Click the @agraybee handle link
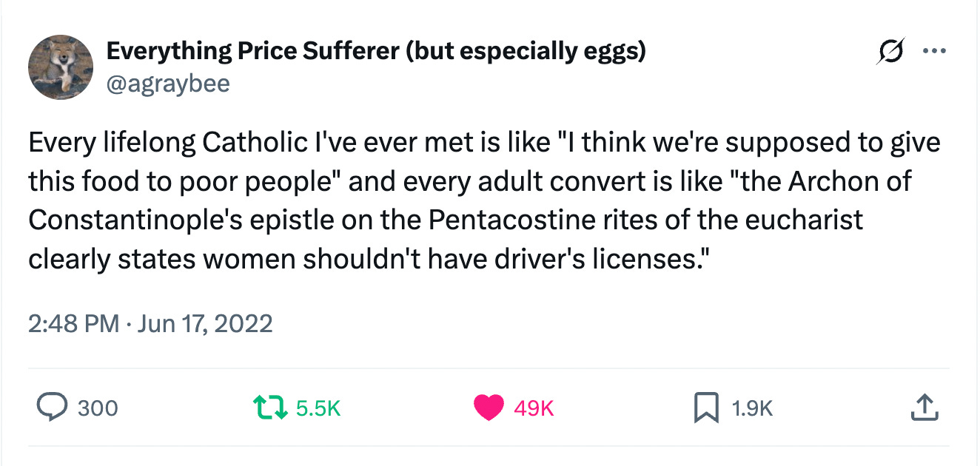The height and width of the screenshot is (466, 980). (x=170, y=84)
